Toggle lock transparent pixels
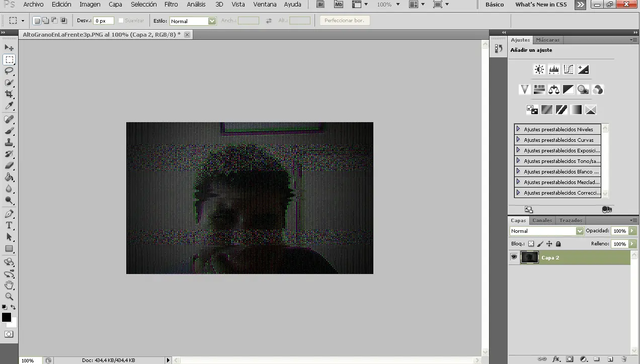640x364 pixels. click(531, 244)
